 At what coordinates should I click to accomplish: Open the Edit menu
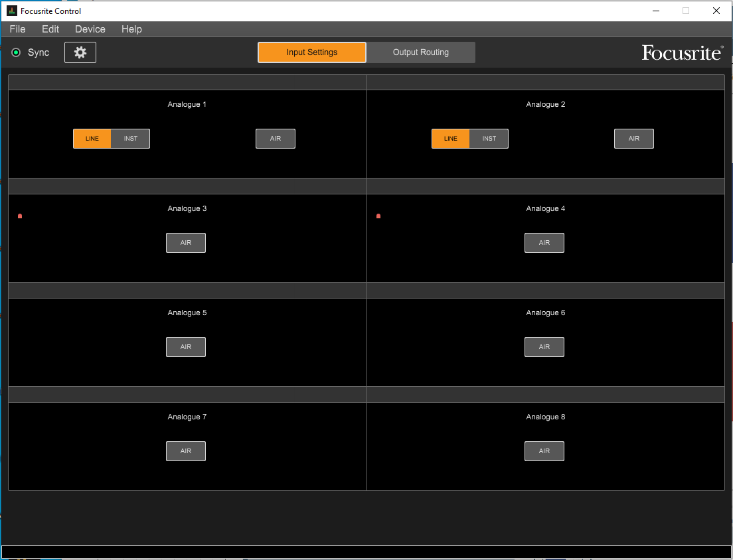[50, 29]
